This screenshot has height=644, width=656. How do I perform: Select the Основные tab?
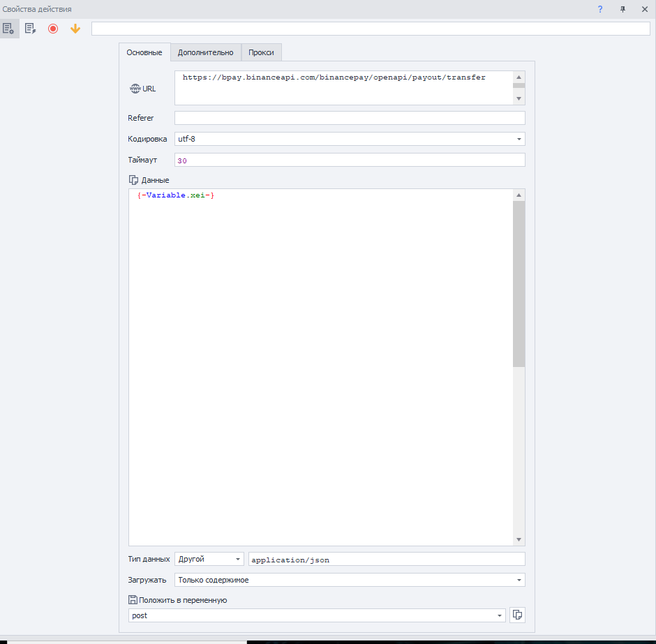144,52
